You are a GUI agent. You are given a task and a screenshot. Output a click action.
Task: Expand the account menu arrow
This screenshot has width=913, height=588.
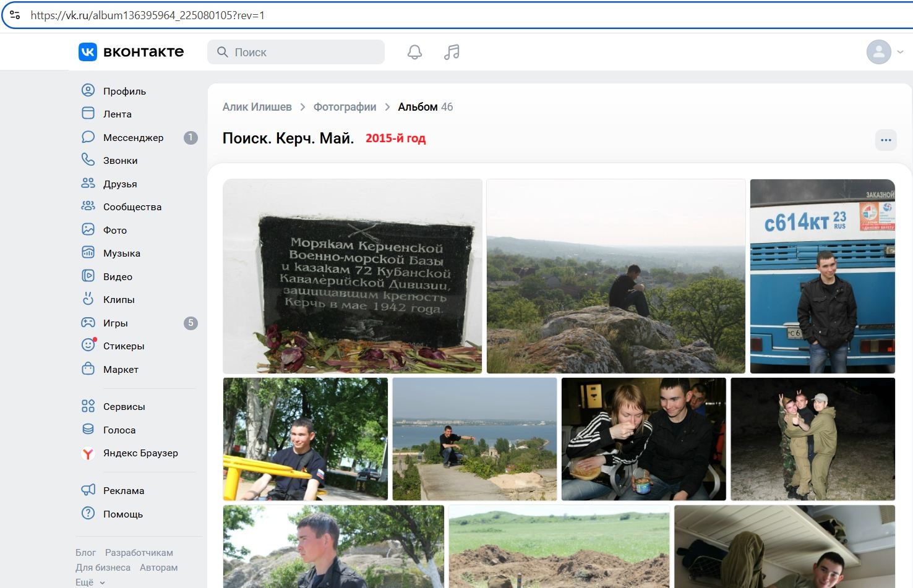pos(900,53)
